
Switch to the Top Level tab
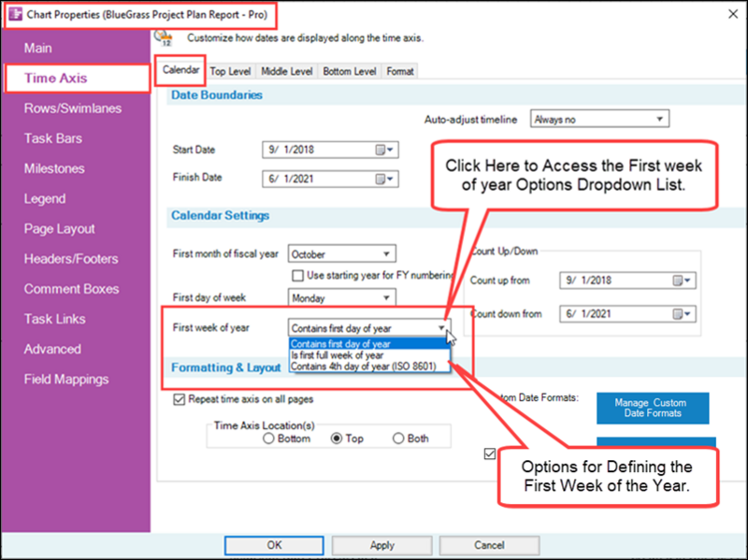[230, 72]
